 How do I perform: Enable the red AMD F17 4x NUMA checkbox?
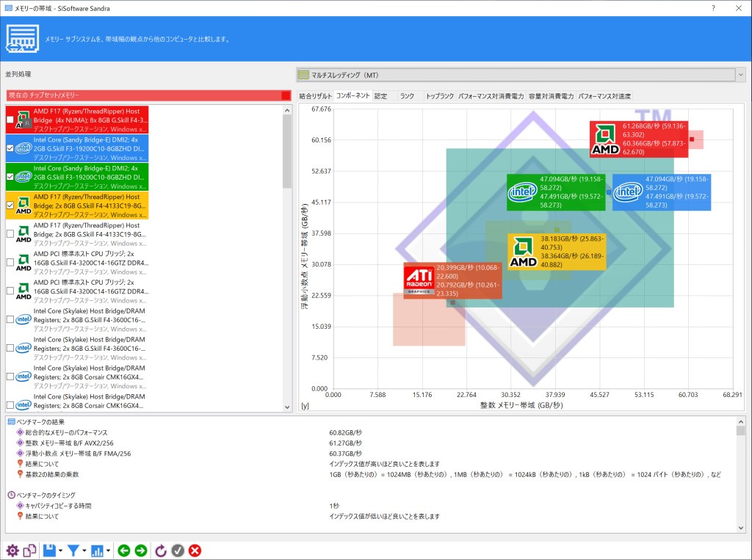[10, 120]
